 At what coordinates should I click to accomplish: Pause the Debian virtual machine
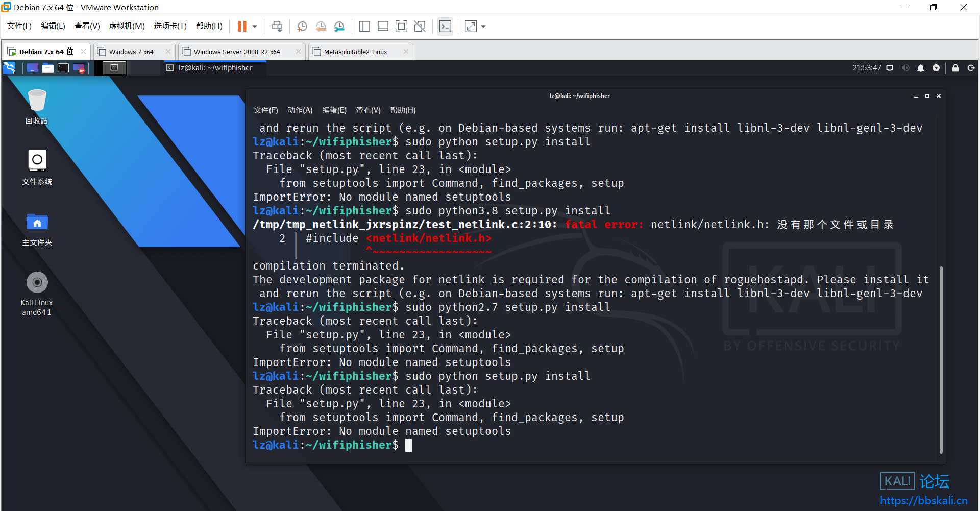(x=242, y=26)
